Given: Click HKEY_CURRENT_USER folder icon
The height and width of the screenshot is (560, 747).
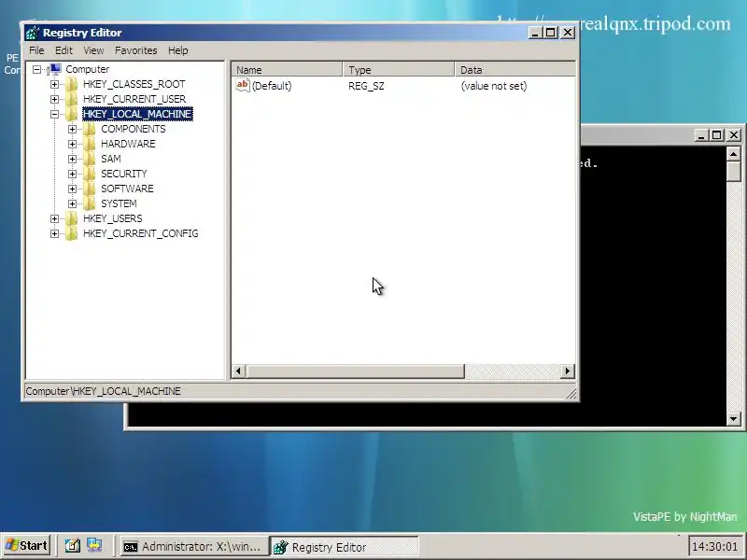Looking at the screenshot, I should coord(72,99).
